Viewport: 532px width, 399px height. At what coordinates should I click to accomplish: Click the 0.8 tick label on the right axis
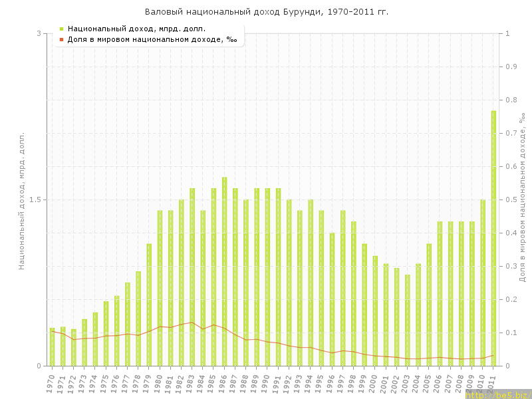coord(511,100)
